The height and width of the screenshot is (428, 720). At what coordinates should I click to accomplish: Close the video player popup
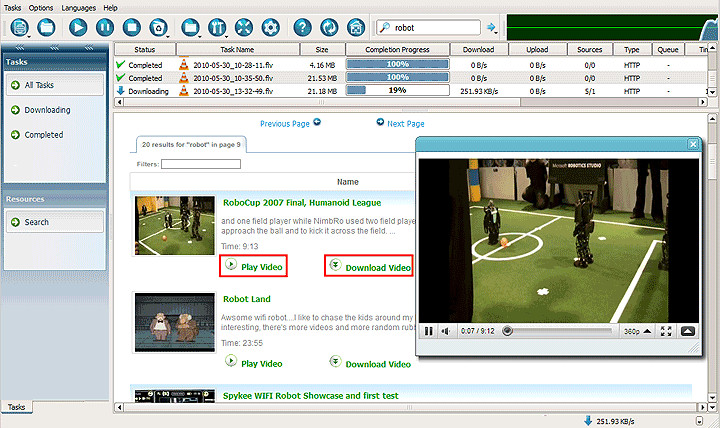point(693,144)
